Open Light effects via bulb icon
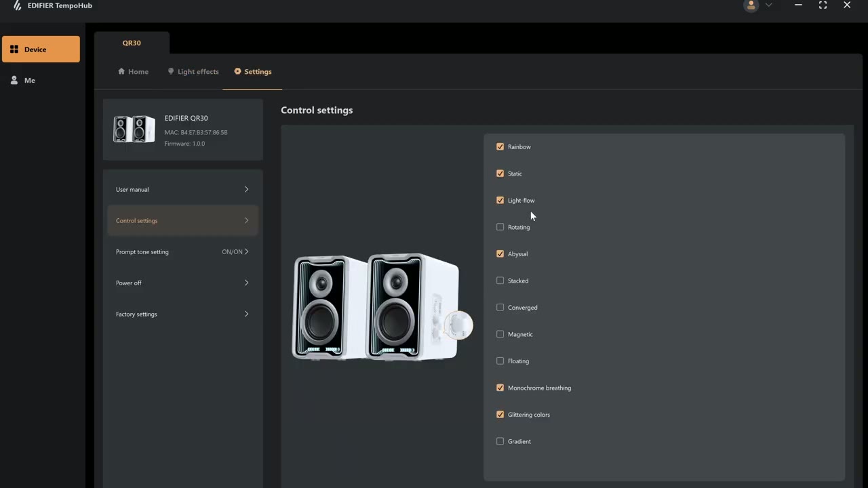 point(171,71)
